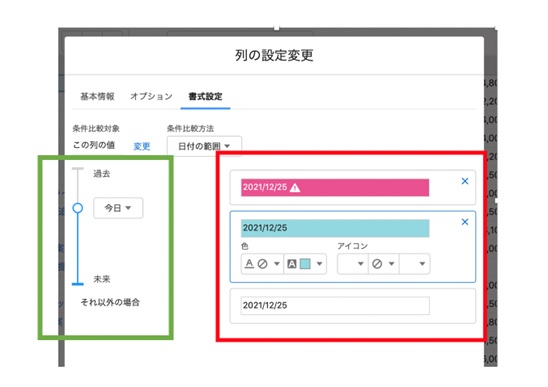Click the 変更 link
This screenshot has width=548, height=387.
(142, 146)
